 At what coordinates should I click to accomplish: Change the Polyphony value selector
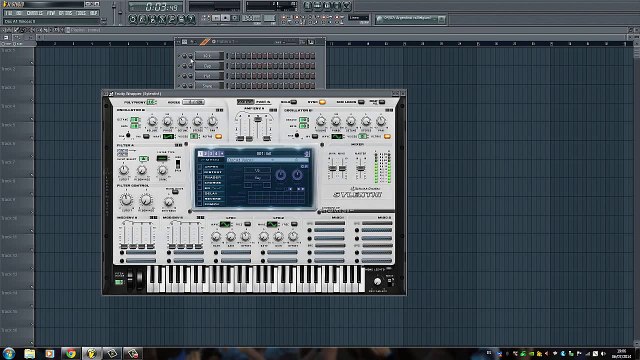151,102
